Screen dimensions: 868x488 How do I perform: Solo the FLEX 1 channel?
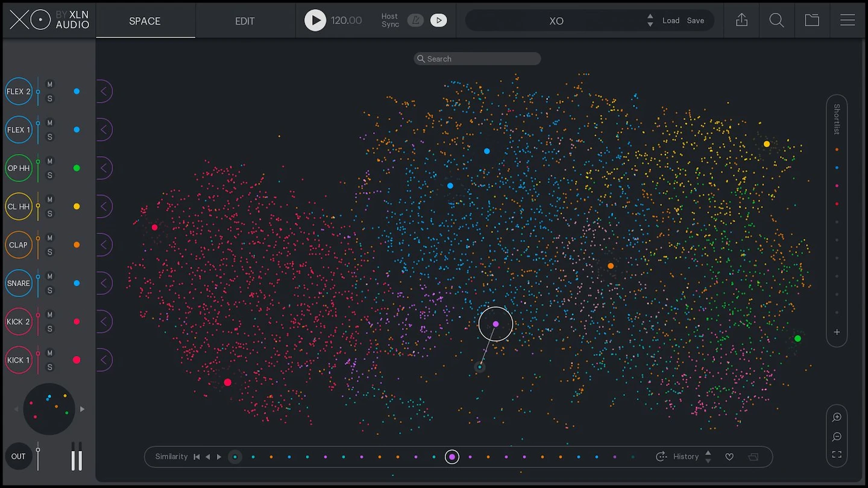pyautogui.click(x=50, y=137)
